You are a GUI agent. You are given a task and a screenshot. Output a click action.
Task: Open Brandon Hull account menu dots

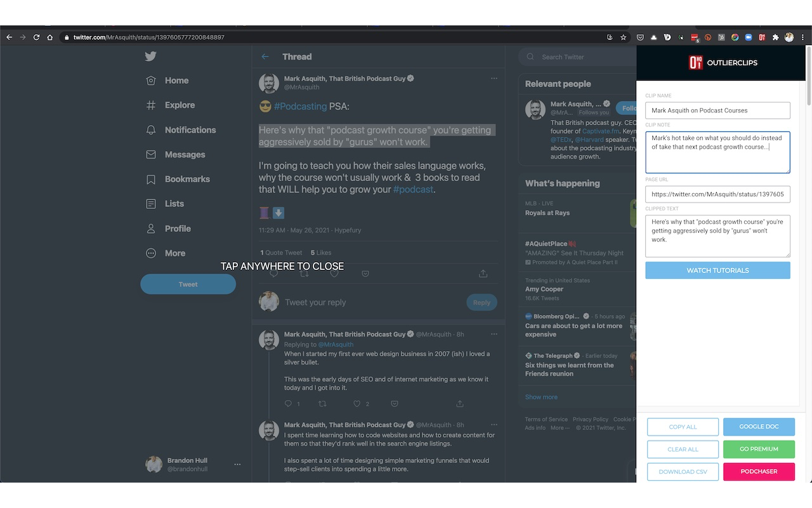(237, 465)
